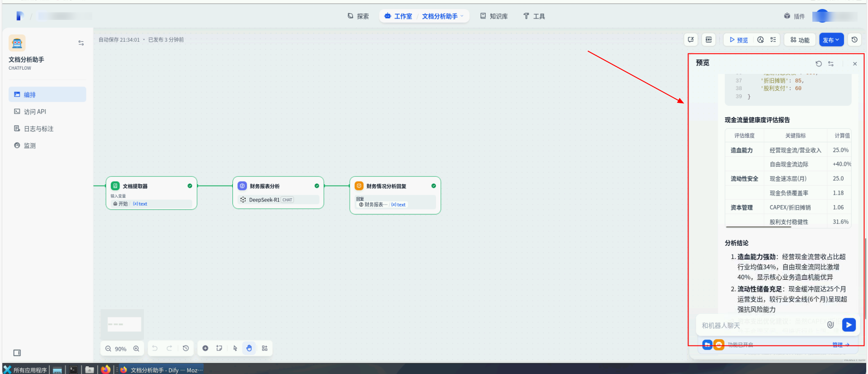
Task: Send the chat message
Action: 849,325
